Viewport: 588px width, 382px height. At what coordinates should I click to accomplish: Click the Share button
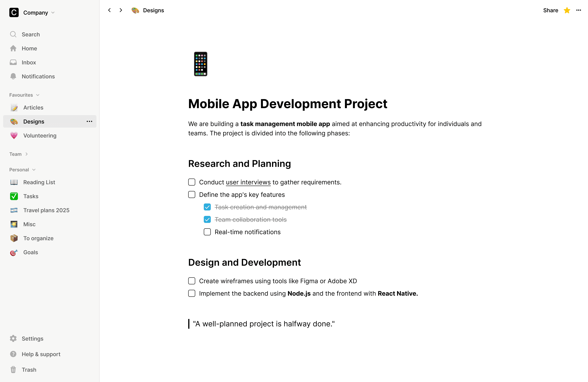click(550, 10)
